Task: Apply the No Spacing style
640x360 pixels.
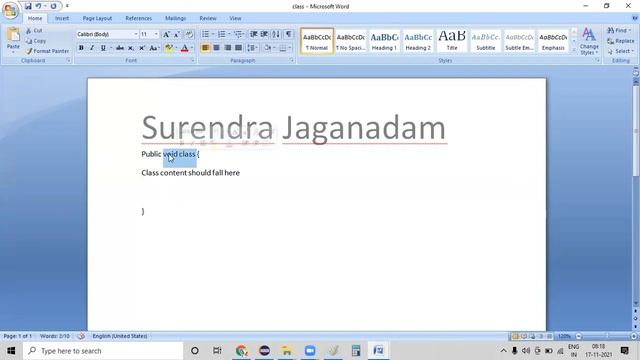Action: (350, 41)
